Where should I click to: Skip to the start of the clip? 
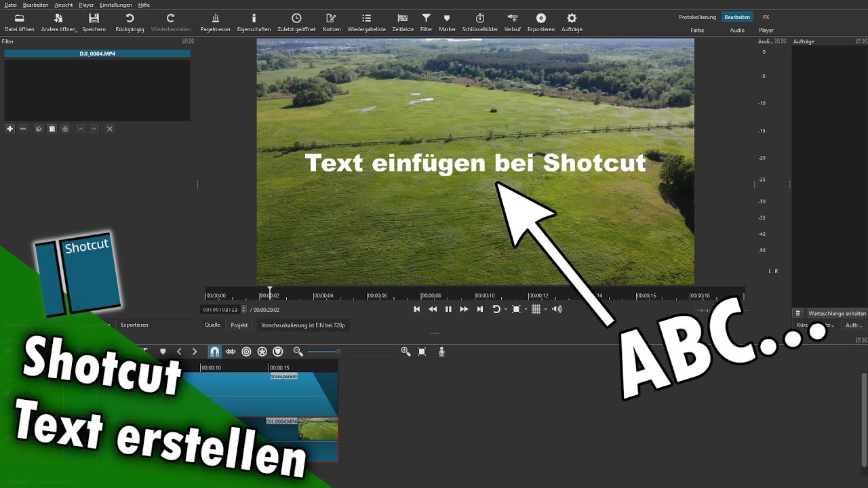click(417, 309)
